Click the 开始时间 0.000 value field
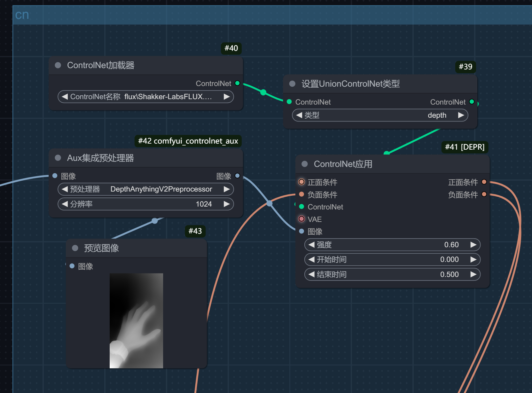The height and width of the screenshot is (393, 532). [393, 259]
